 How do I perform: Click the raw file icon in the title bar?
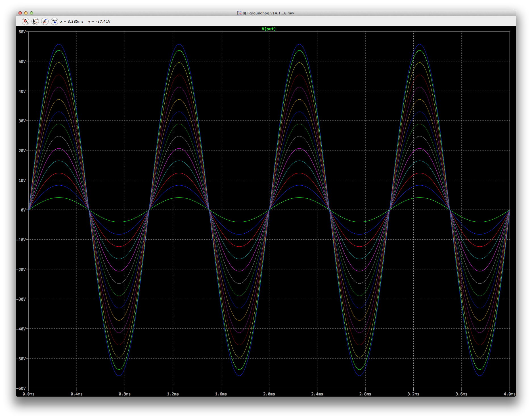point(239,13)
